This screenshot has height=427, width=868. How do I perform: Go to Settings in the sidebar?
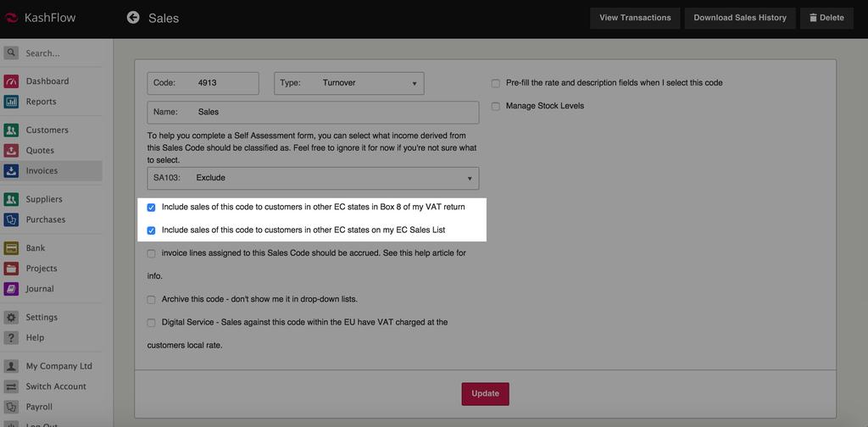[42, 318]
